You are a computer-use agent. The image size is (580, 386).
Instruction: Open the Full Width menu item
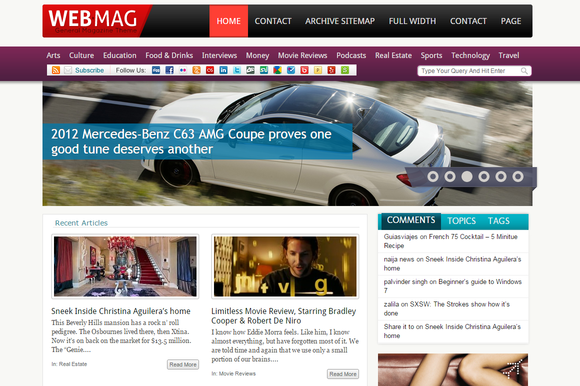tap(412, 21)
